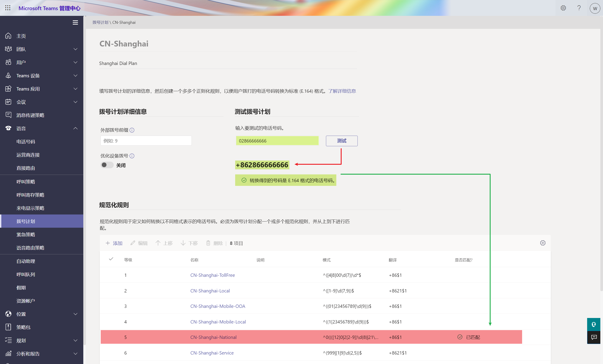Focus the 外部拨号前缀 input field
The width and height of the screenshot is (603, 364).
tap(146, 140)
